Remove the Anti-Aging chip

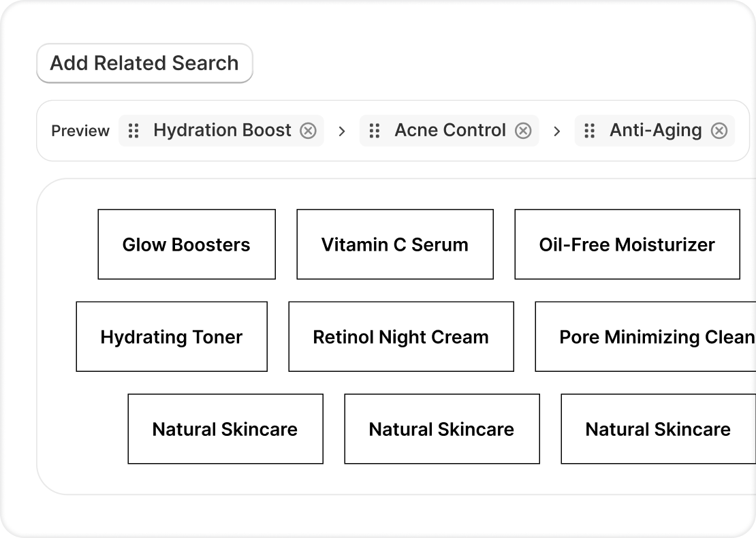[x=719, y=131]
